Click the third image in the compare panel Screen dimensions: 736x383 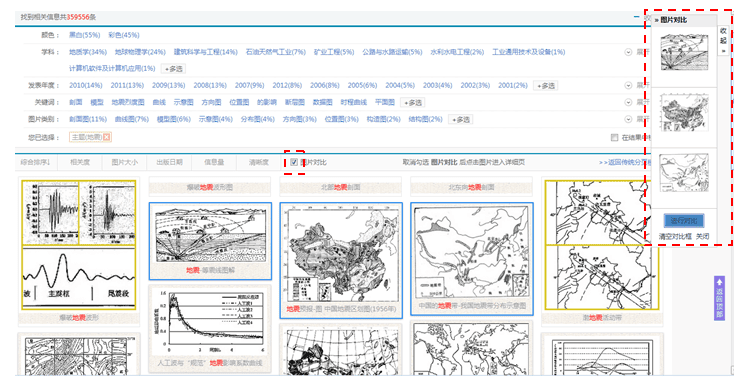[x=684, y=173]
